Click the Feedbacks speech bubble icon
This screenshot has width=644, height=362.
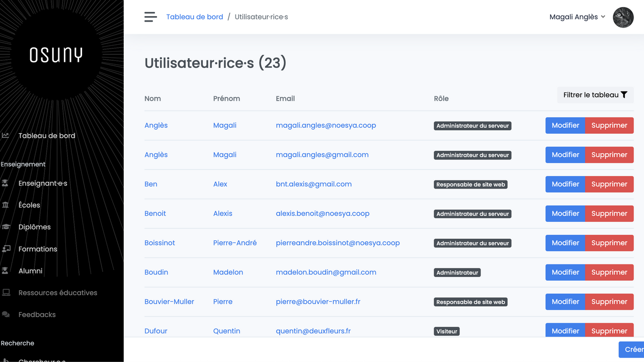click(6, 315)
